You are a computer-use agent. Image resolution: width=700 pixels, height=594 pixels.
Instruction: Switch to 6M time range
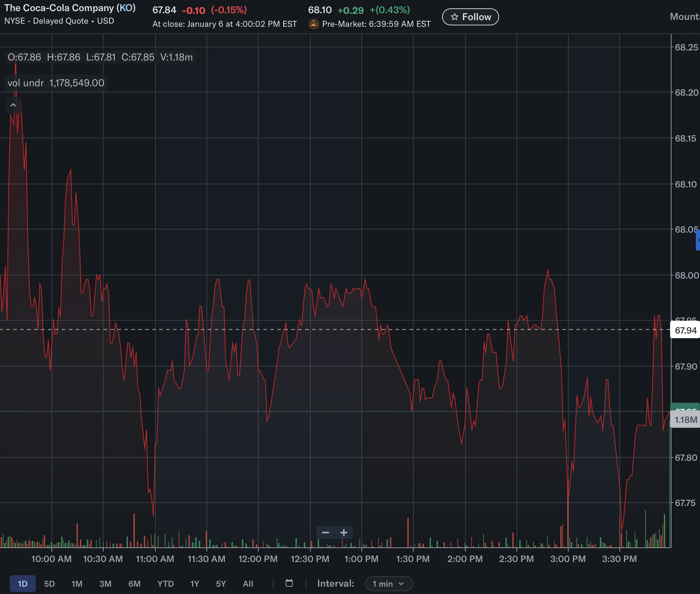(x=134, y=584)
